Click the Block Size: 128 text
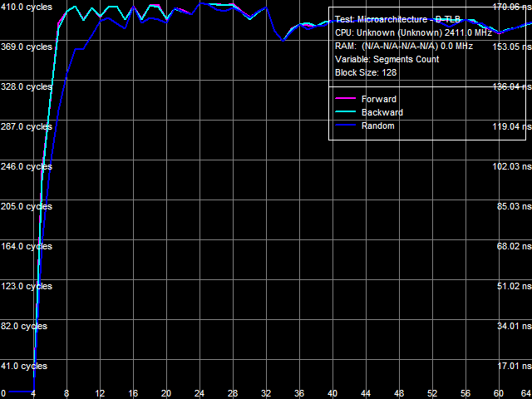 tap(366, 72)
